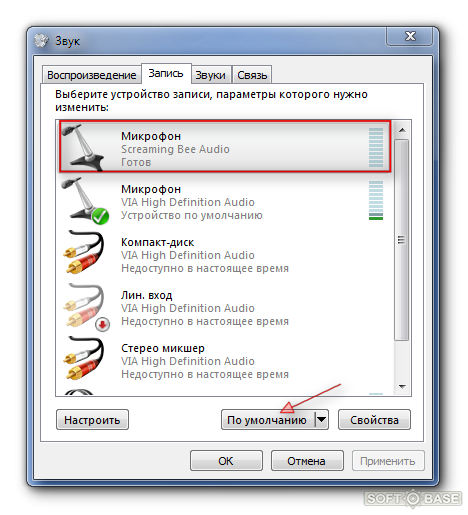Open the Связь tab
The width and height of the screenshot is (468, 515).
click(252, 75)
